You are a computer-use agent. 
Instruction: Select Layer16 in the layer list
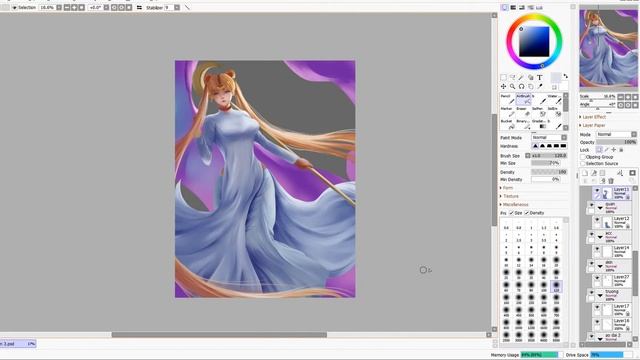point(613,324)
